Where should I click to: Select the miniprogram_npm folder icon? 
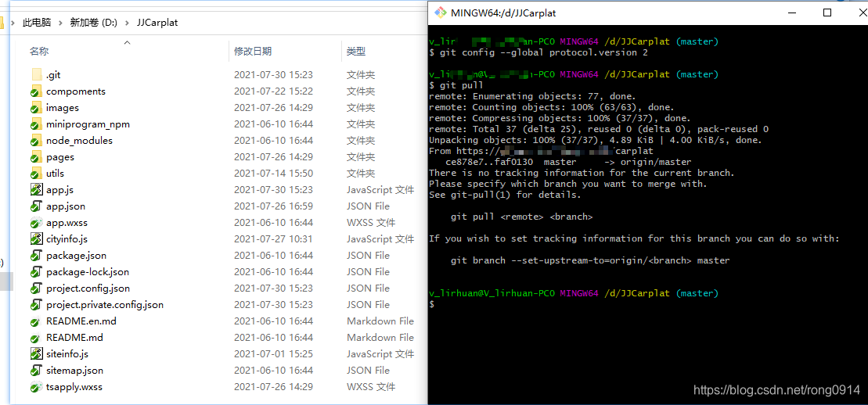[37, 124]
